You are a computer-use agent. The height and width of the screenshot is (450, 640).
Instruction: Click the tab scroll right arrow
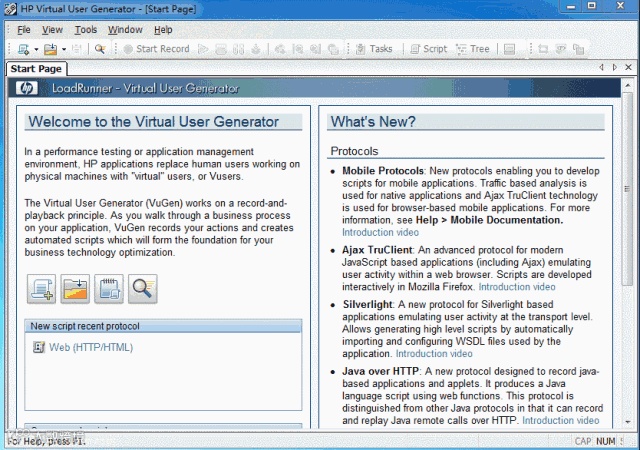[614, 67]
